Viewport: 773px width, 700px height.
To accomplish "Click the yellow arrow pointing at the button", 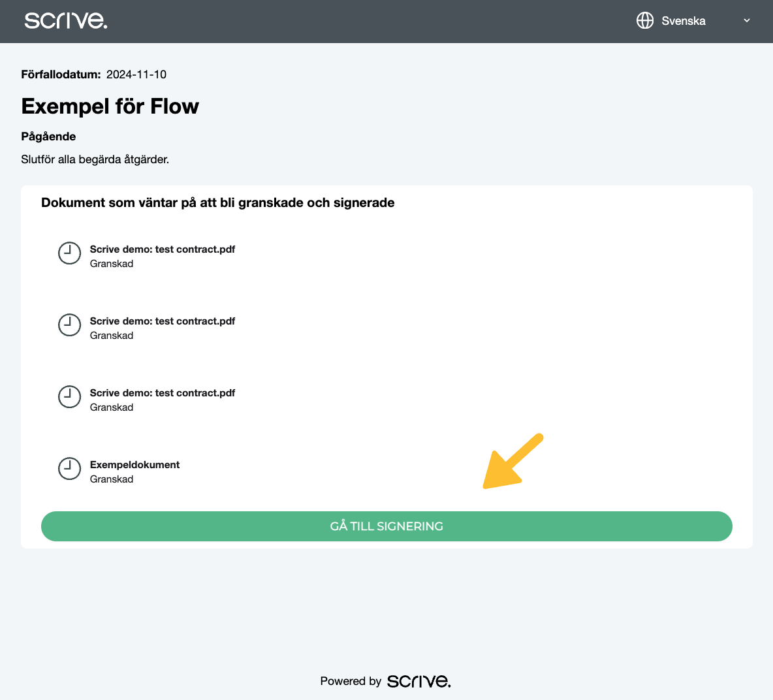I will (x=511, y=462).
